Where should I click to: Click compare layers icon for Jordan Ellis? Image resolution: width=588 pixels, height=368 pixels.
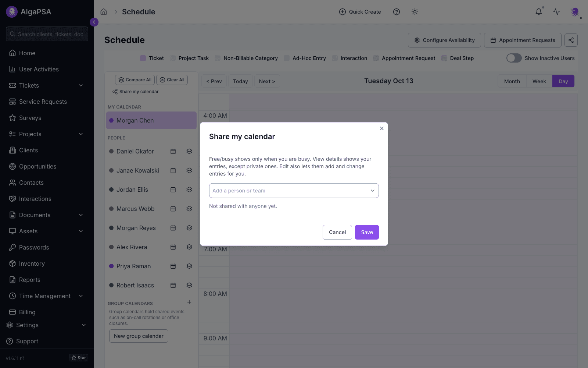pyautogui.click(x=189, y=190)
